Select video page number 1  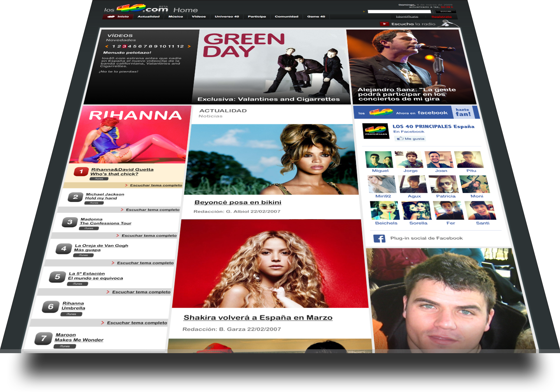pyautogui.click(x=114, y=46)
